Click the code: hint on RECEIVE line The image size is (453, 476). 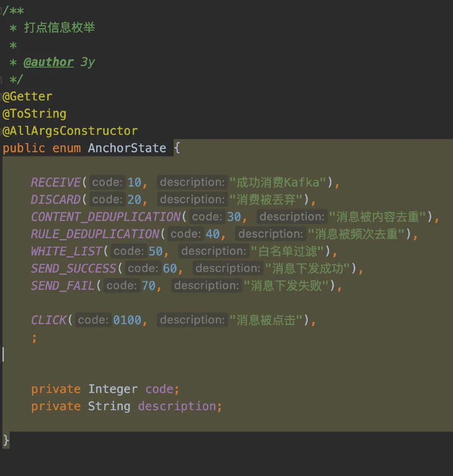point(107,182)
